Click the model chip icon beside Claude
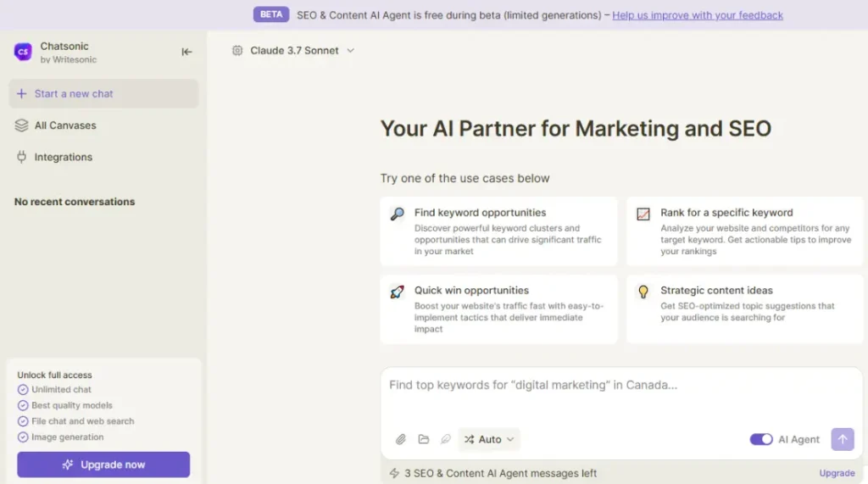868x484 pixels. (237, 50)
